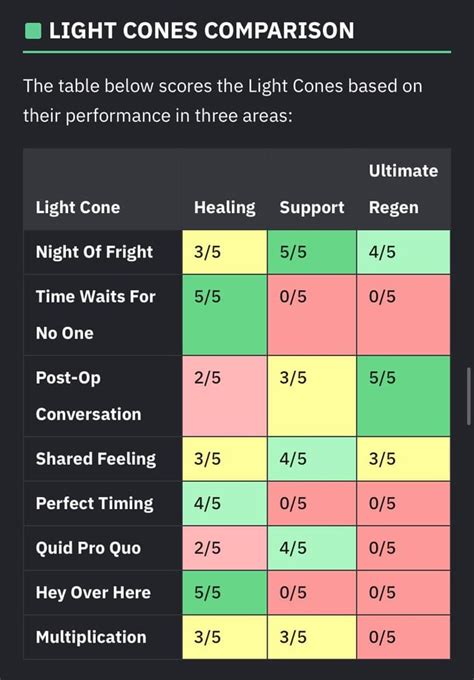Select the Healing column header

tap(225, 207)
